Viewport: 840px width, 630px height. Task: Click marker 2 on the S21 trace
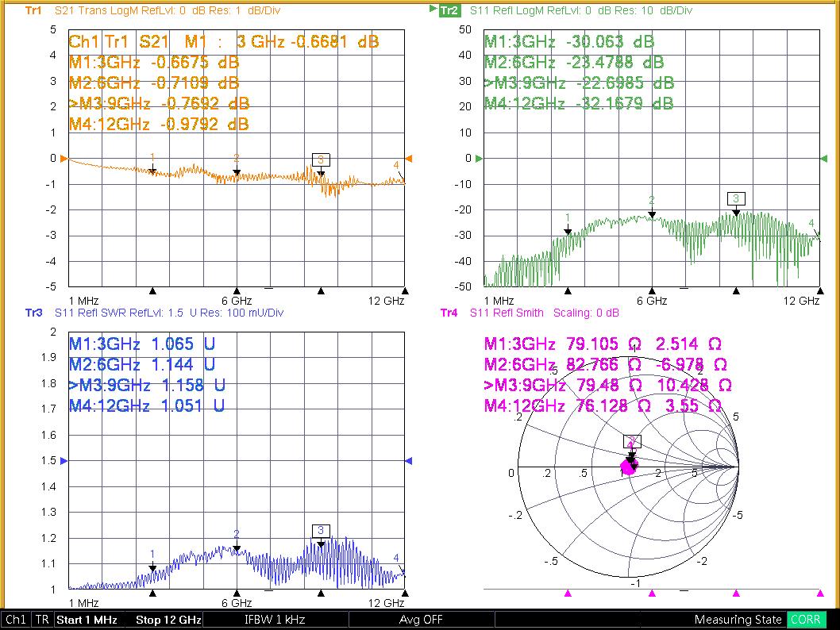[237, 165]
